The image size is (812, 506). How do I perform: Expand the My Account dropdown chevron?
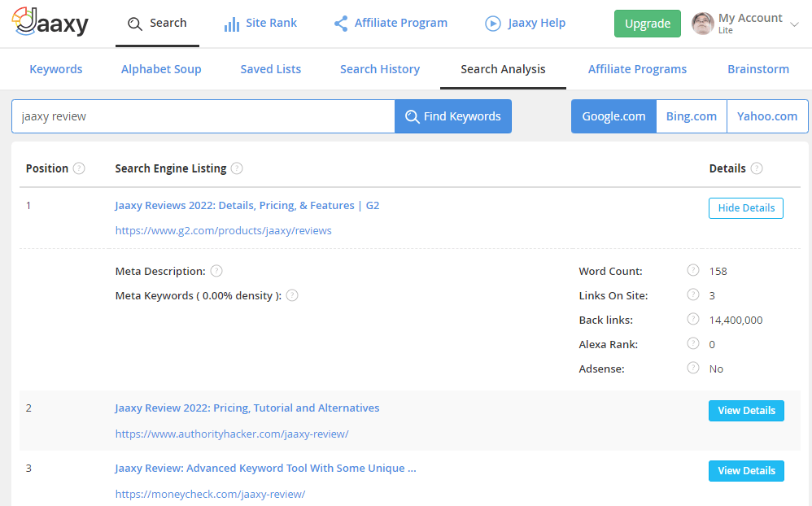click(794, 24)
